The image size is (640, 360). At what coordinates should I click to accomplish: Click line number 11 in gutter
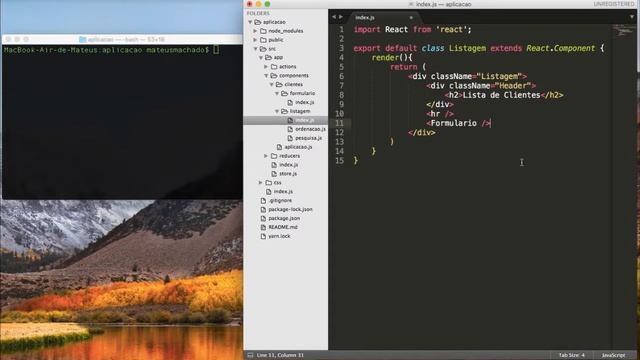(339, 123)
